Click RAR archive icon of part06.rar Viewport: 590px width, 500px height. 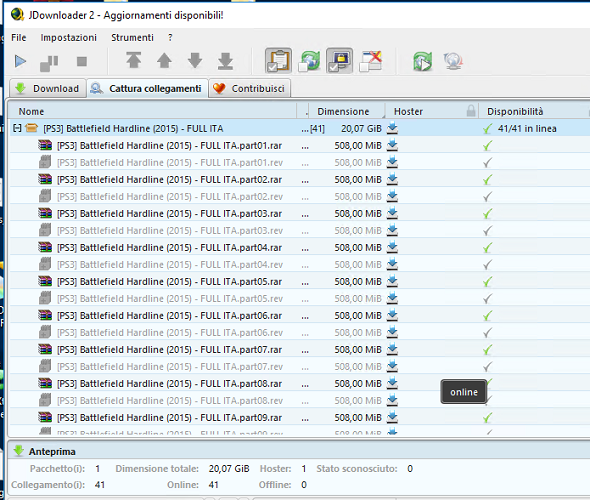(x=45, y=315)
